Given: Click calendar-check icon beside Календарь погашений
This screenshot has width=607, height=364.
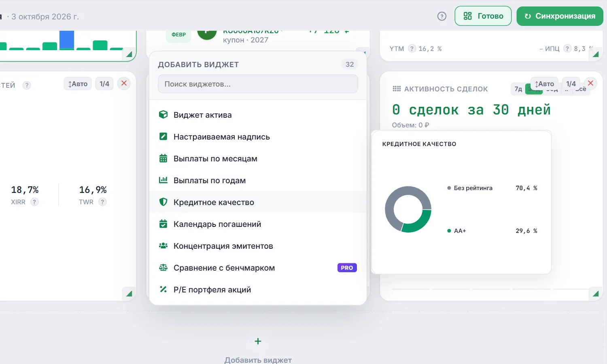Looking at the screenshot, I should pyautogui.click(x=163, y=224).
